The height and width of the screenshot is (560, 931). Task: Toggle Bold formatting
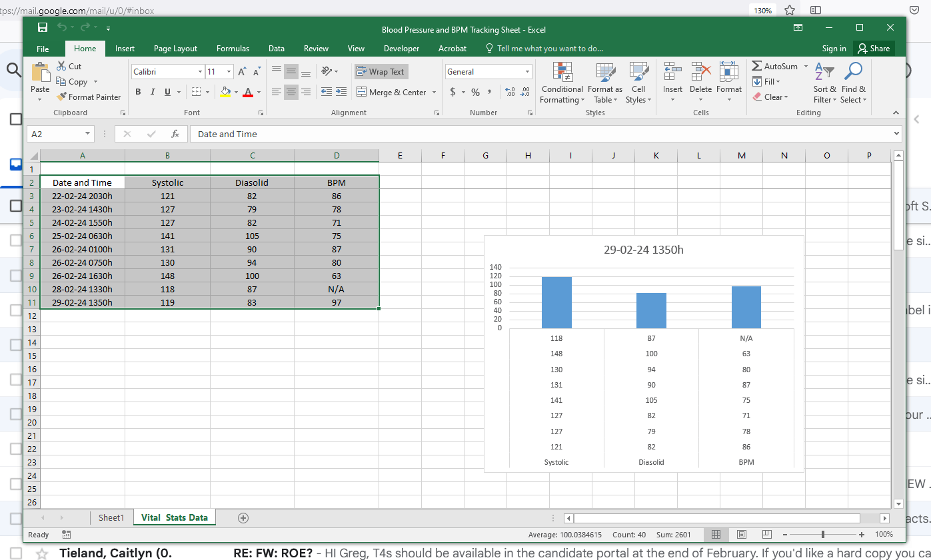pyautogui.click(x=138, y=92)
